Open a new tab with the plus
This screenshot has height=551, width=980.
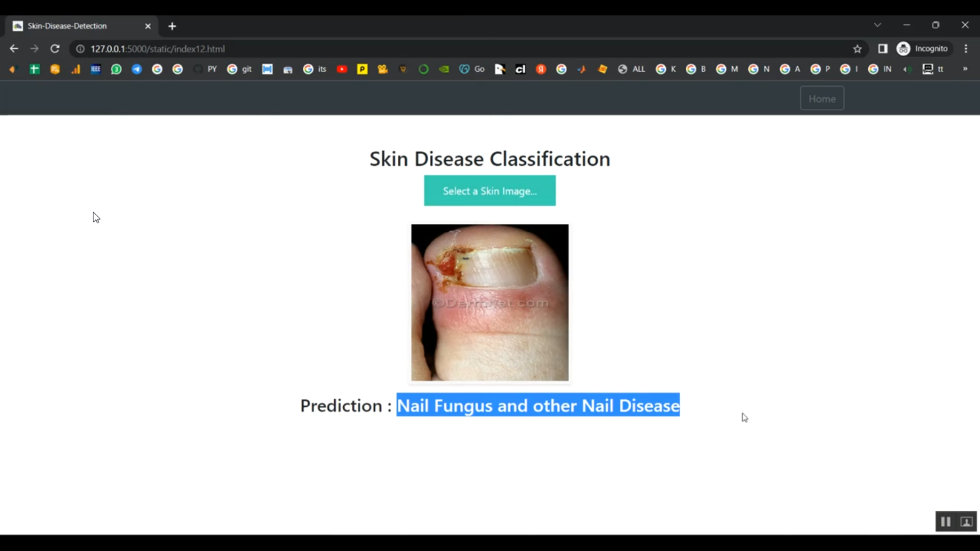[172, 25]
